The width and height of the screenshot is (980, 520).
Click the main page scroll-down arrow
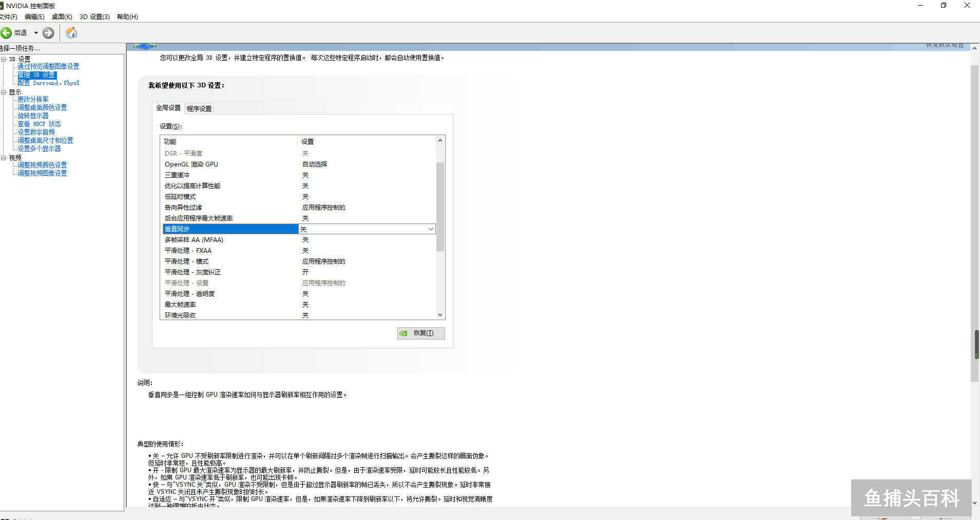click(975, 503)
